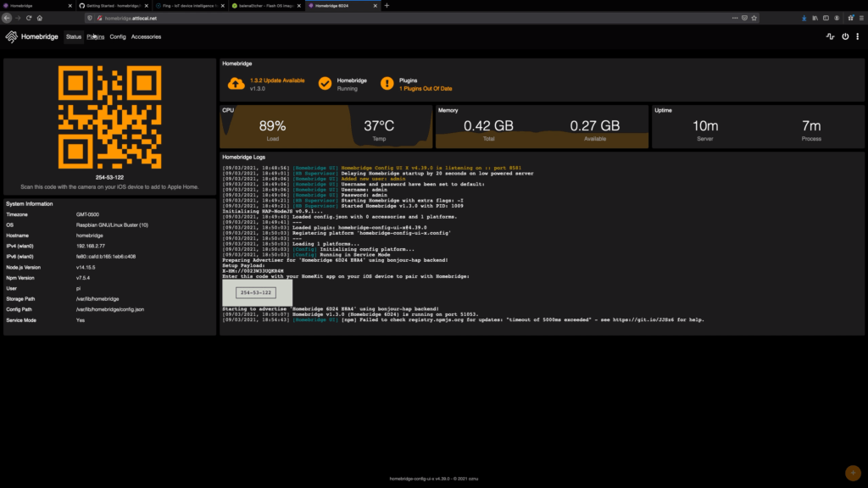868x488 pixels.
Task: Toggle the browser sidebar icon
Action: point(826,19)
